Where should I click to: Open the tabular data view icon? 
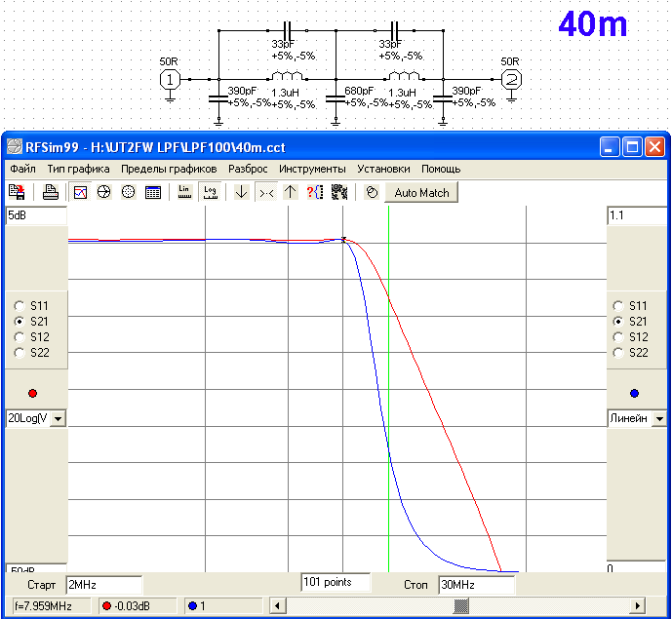pos(153,192)
